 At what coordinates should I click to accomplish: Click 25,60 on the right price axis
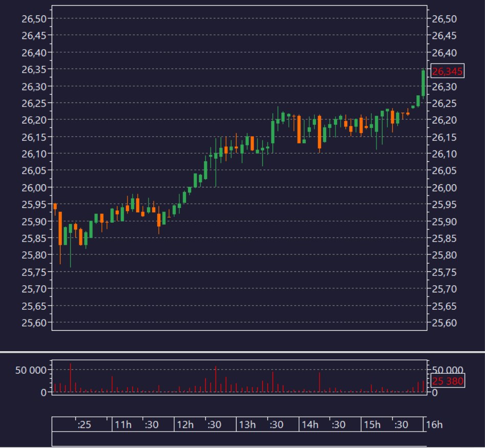point(444,323)
